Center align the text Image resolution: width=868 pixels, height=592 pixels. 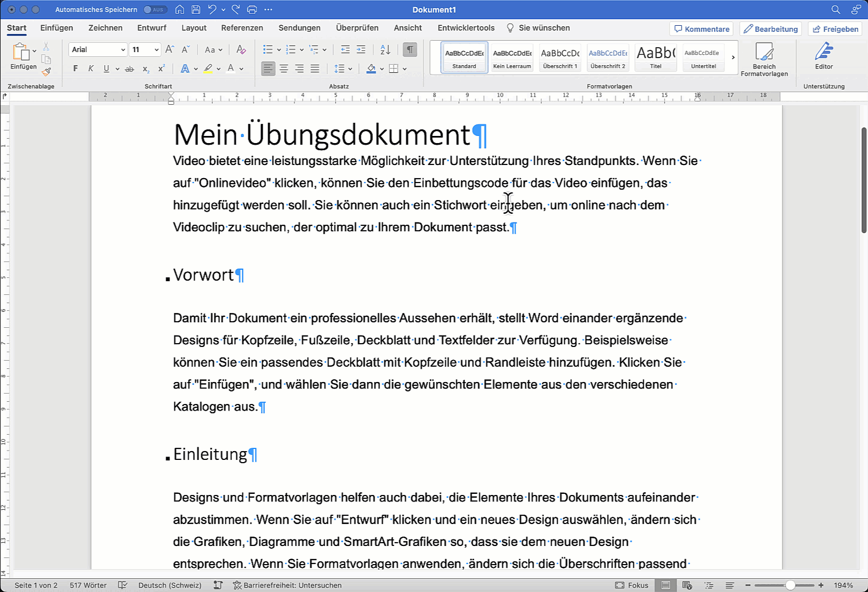pos(284,69)
